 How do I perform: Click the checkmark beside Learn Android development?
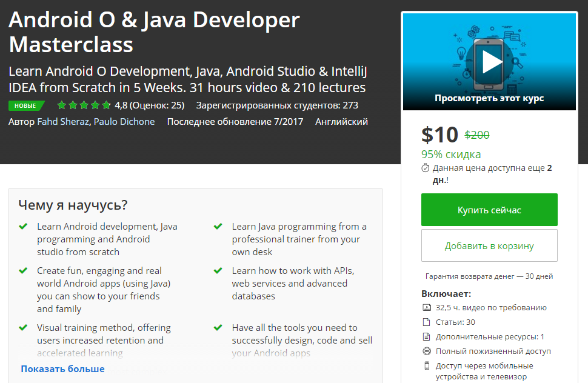tap(23, 227)
